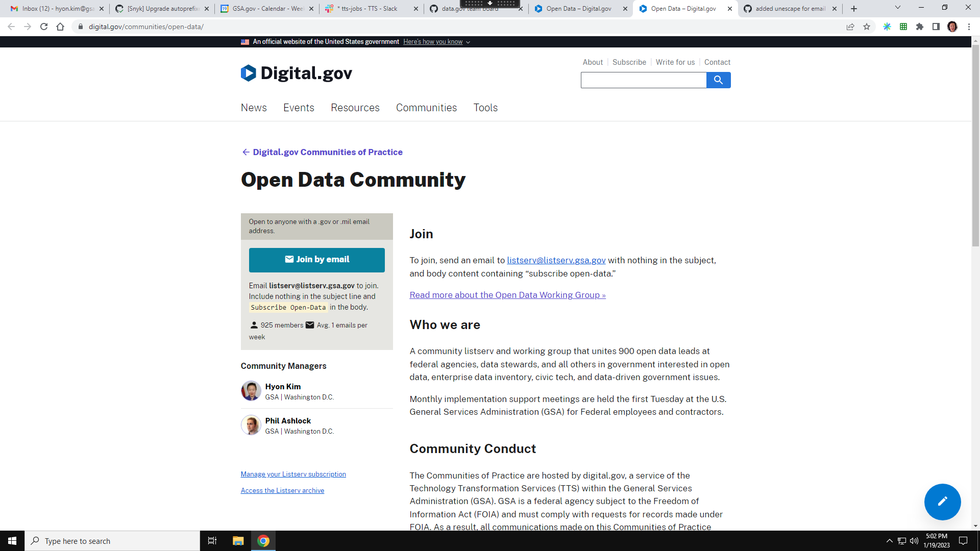Open the tab search chevron
Viewport: 980px width, 551px height.
tap(897, 7)
